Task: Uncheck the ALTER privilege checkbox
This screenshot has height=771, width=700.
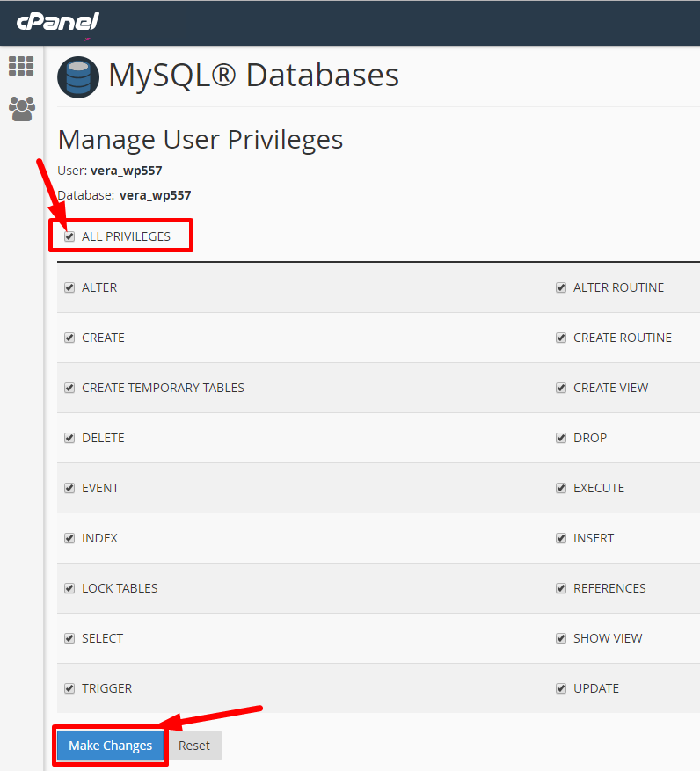Action: pyautogui.click(x=69, y=287)
